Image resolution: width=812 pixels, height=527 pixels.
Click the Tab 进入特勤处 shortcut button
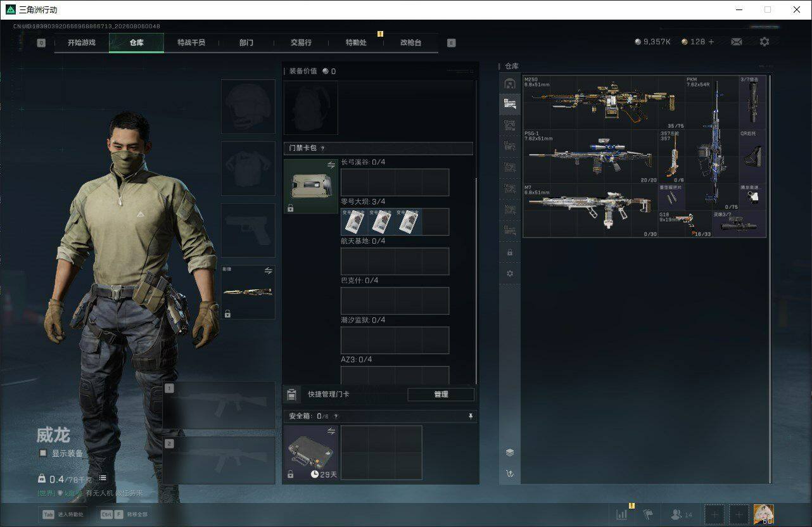(x=63, y=514)
